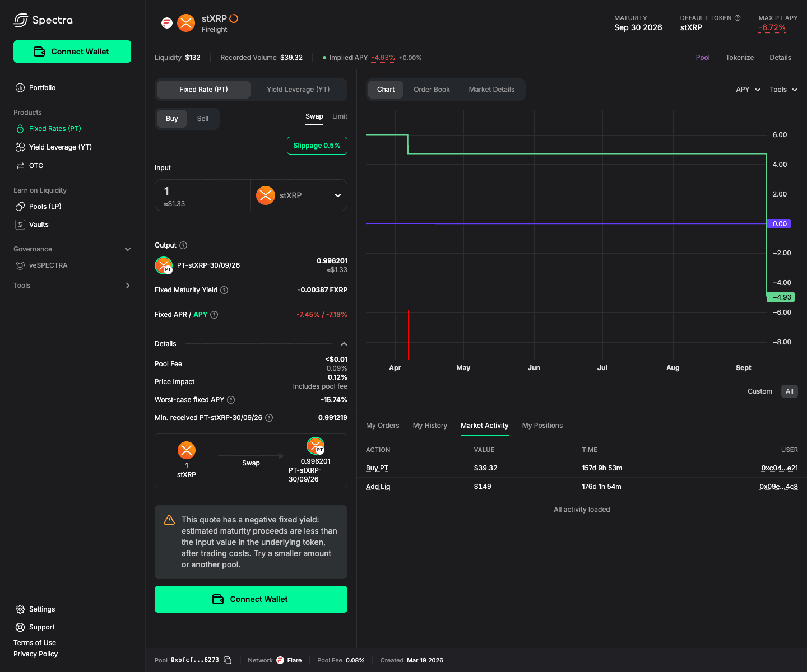Switch to My History tab

[x=430, y=426]
